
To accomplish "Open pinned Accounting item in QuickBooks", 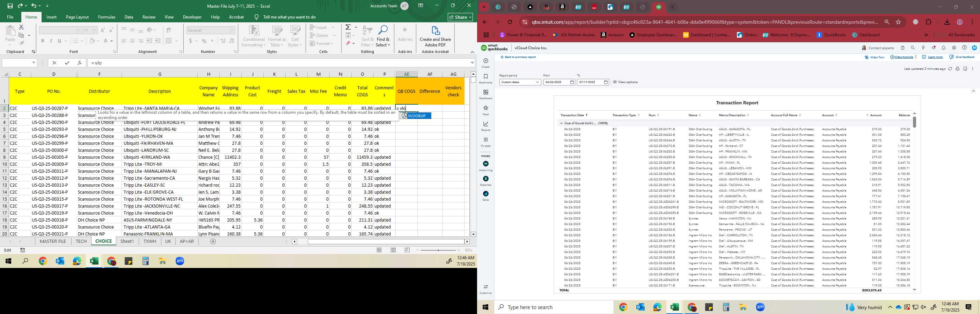I will click(x=485, y=166).
